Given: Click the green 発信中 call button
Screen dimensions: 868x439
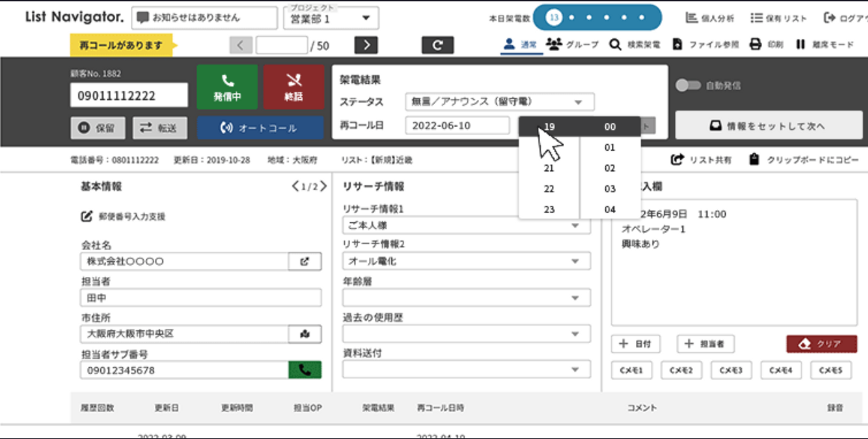Looking at the screenshot, I should (x=227, y=87).
